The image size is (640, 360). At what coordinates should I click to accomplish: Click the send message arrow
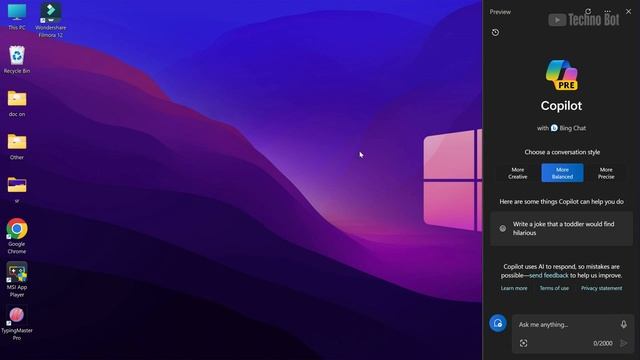[624, 343]
